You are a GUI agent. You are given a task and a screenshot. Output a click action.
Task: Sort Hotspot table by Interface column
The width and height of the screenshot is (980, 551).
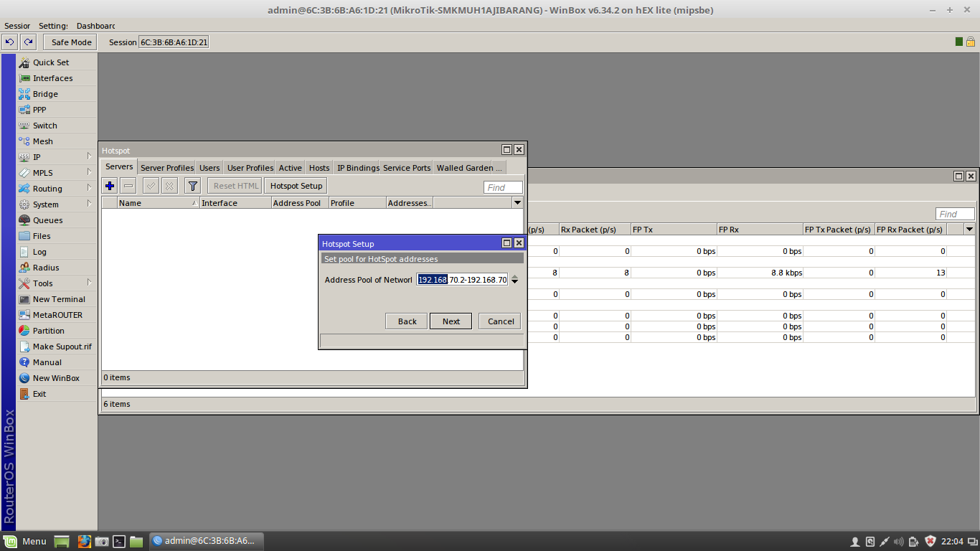(x=235, y=203)
